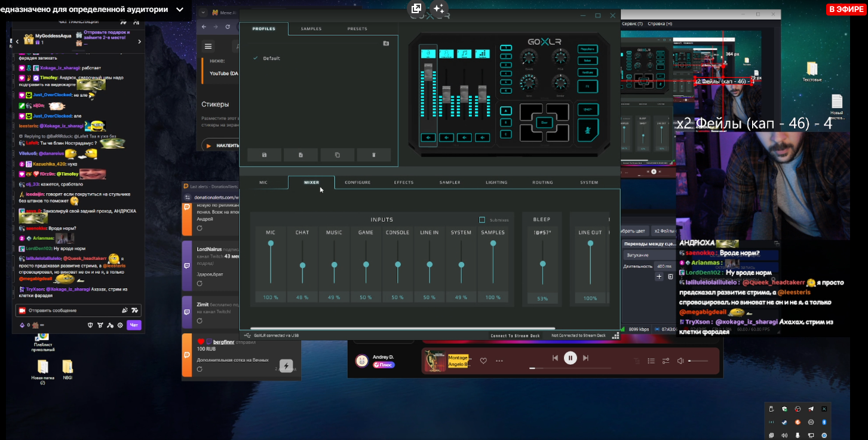This screenshot has height=440, width=868.
Task: Reload the browser page
Action: coord(228,27)
